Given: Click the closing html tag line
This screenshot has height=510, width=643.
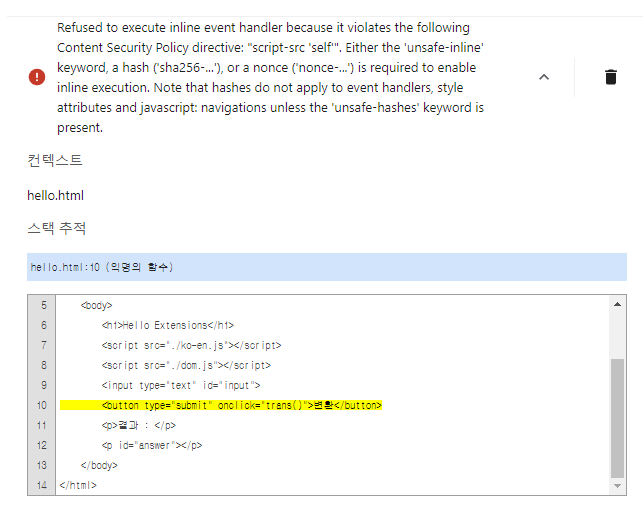Looking at the screenshot, I should [x=78, y=485].
